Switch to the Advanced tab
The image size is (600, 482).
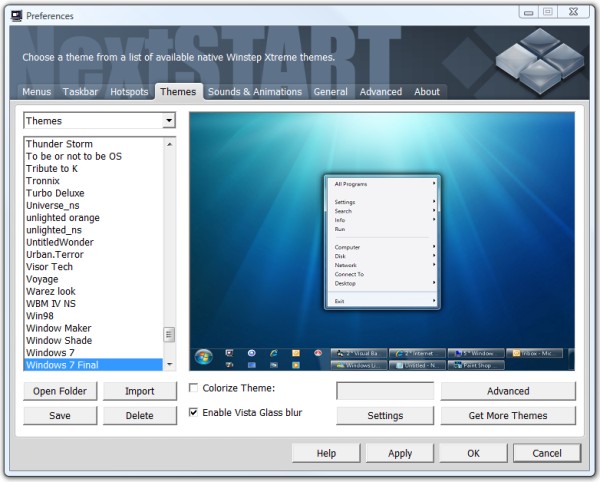[381, 92]
